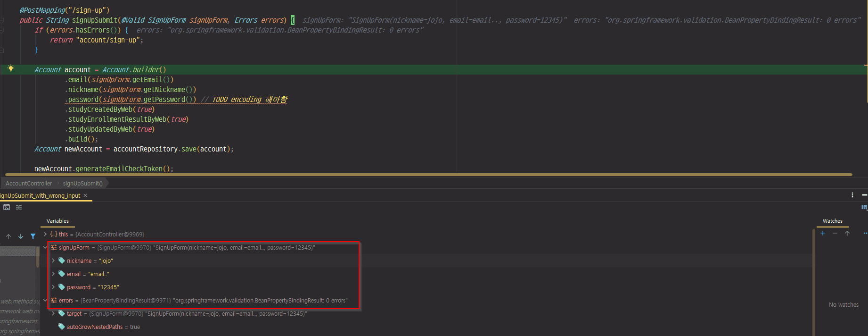Click the remove watch minus icon
The height and width of the screenshot is (336, 868).
835,233
